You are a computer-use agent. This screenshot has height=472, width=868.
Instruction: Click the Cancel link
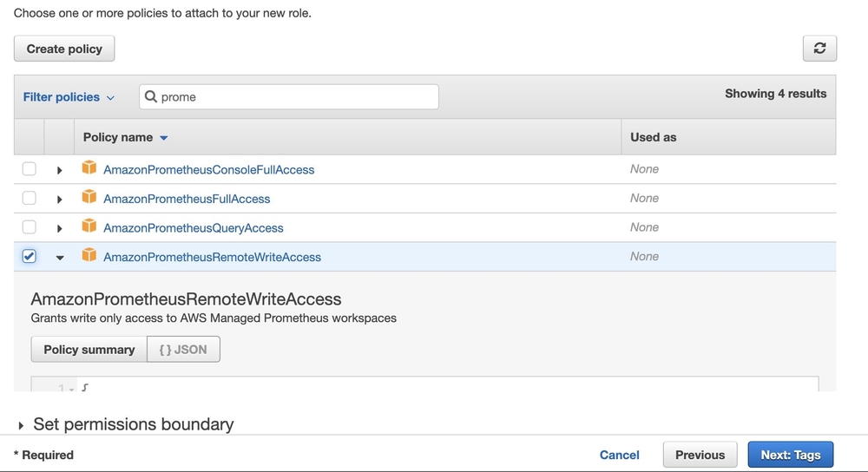pos(620,455)
